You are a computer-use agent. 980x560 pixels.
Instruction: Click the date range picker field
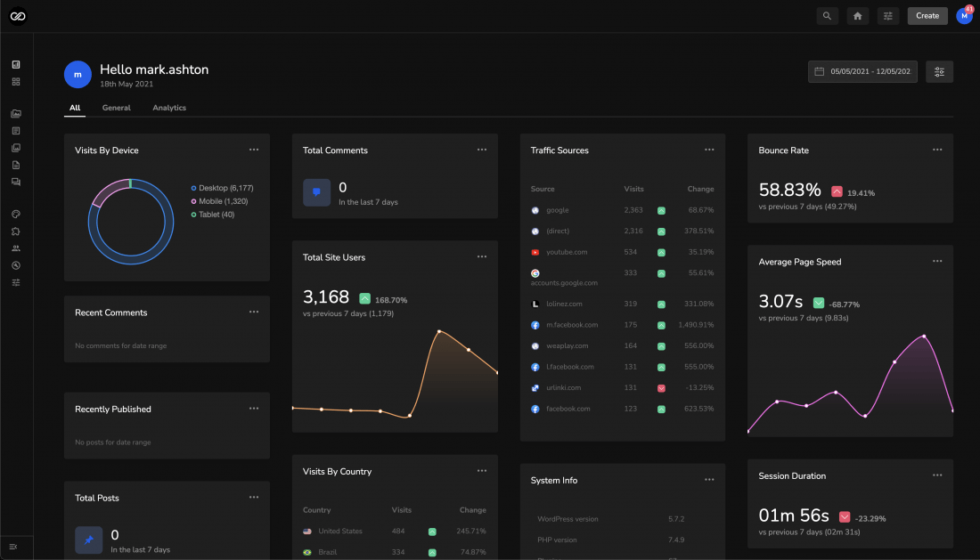pos(862,72)
